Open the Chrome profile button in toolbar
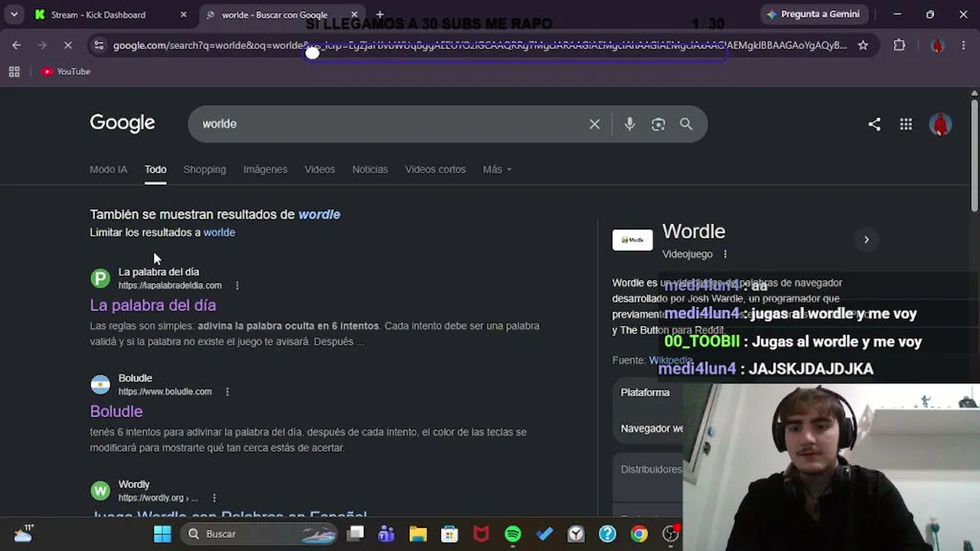980x551 pixels. (937, 45)
